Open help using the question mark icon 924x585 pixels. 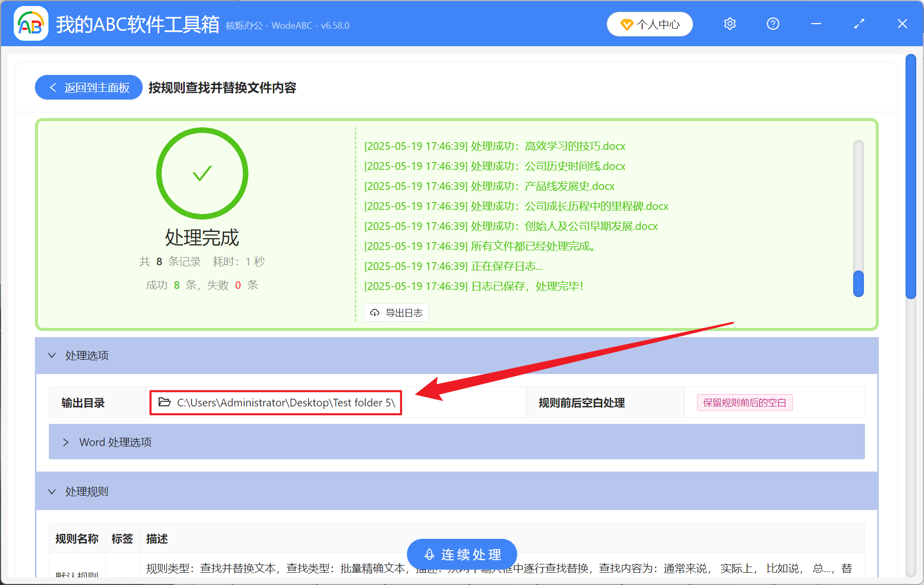(x=773, y=24)
